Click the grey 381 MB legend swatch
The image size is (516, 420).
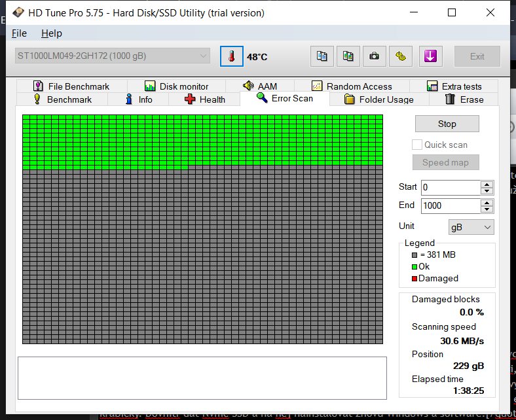click(415, 255)
